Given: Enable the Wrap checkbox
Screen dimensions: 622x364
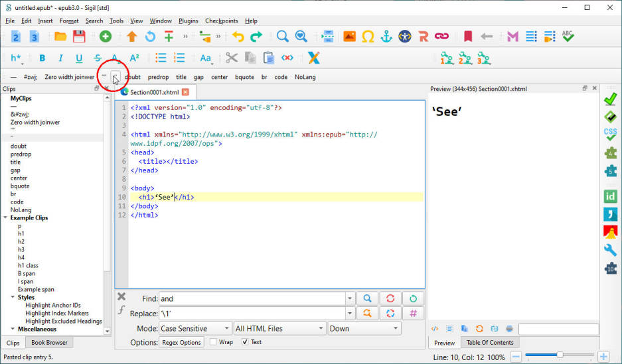Looking at the screenshot, I should (213, 342).
